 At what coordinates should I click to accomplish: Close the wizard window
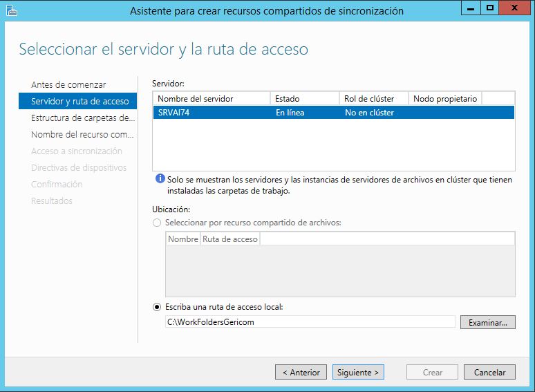click(x=516, y=9)
